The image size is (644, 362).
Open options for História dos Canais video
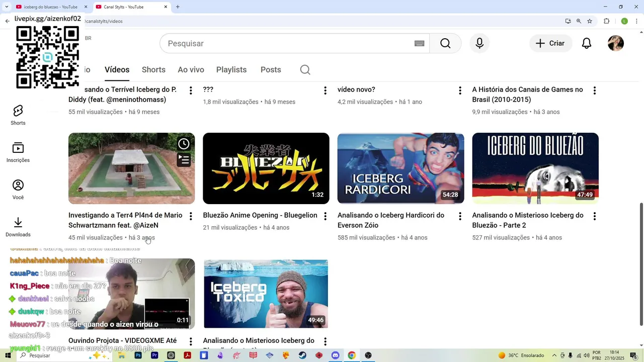595,90
